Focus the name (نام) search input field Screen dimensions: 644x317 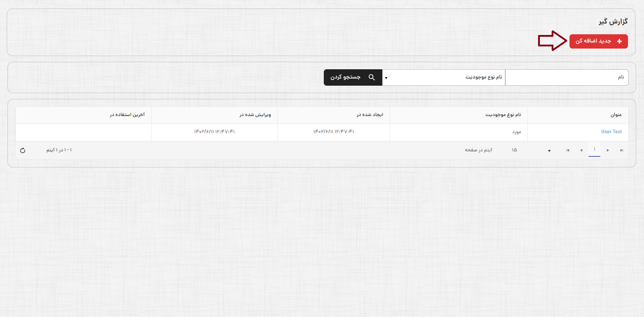(566, 77)
